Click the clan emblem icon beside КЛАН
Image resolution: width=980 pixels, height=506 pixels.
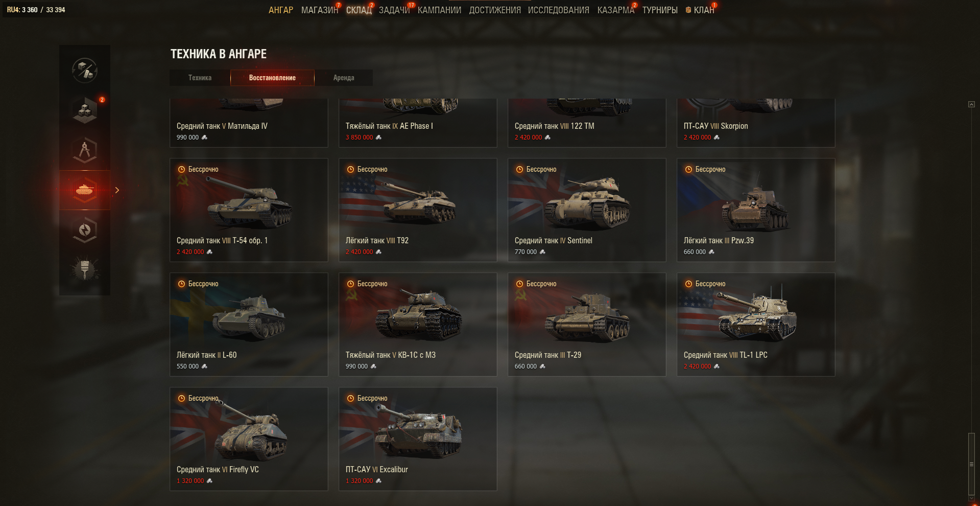(x=688, y=10)
